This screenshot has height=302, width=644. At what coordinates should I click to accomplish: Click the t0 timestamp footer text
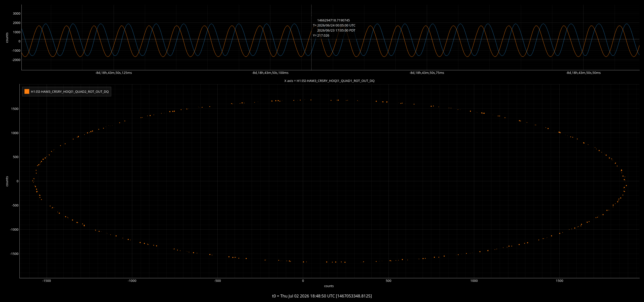322,296
